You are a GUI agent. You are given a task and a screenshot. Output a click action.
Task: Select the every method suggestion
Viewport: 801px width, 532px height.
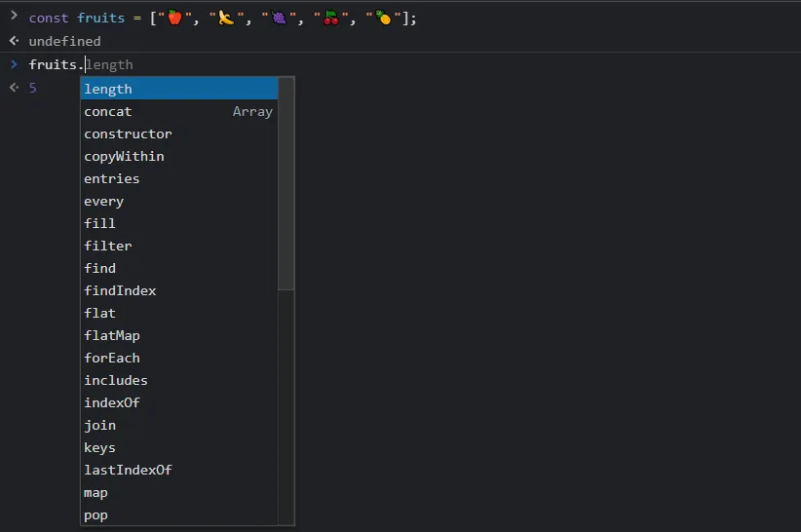click(178, 201)
